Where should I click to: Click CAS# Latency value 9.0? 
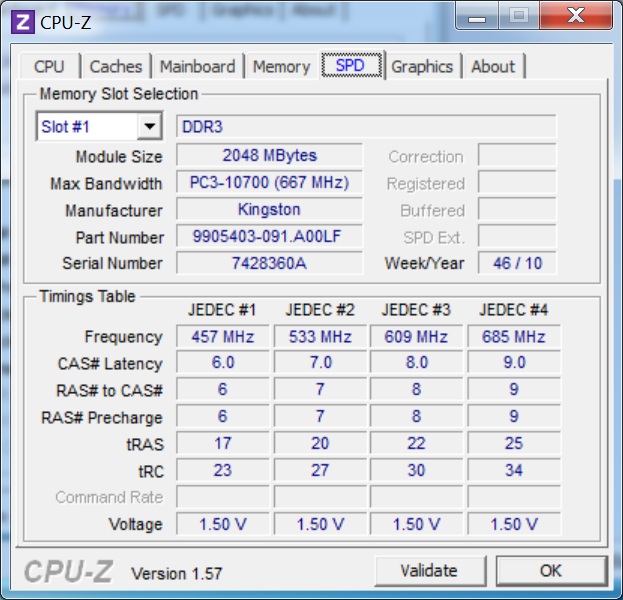pyautogui.click(x=514, y=363)
